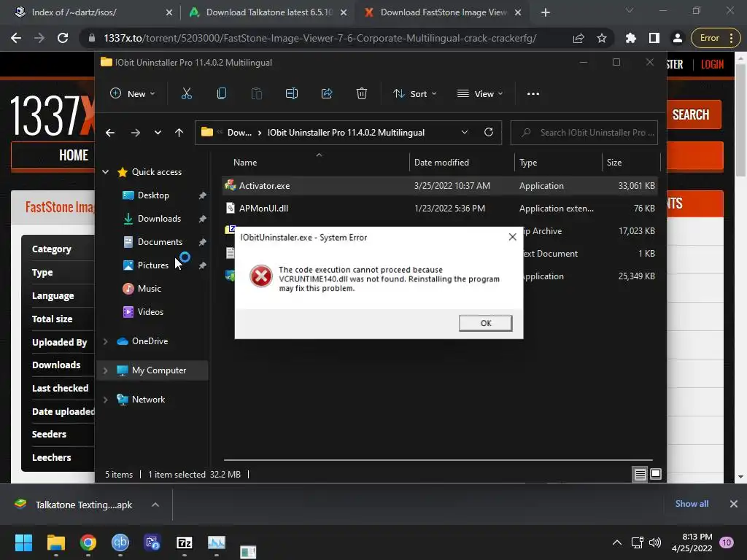
Task: Click the SEARCH button on 1337x
Action: 691,114
